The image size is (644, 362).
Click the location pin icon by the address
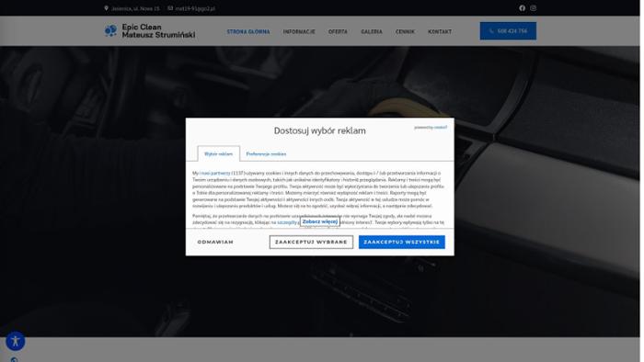point(107,8)
